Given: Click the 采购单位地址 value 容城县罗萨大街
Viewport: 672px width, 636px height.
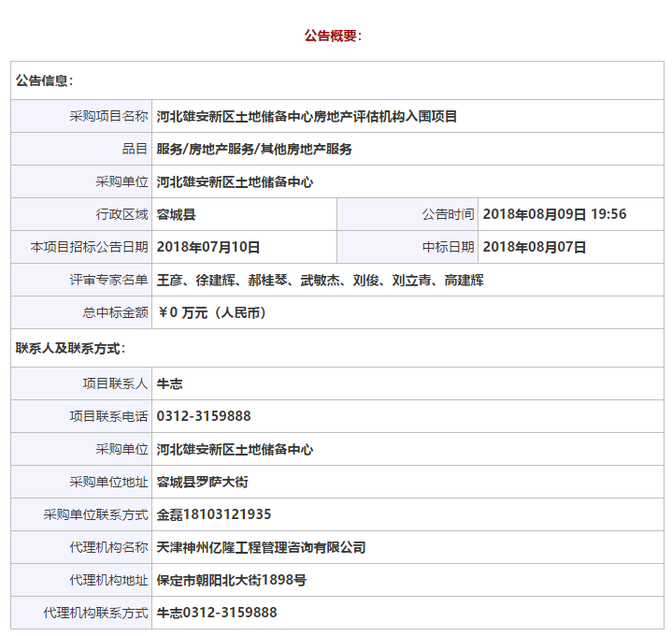Looking at the screenshot, I should click(x=202, y=482).
